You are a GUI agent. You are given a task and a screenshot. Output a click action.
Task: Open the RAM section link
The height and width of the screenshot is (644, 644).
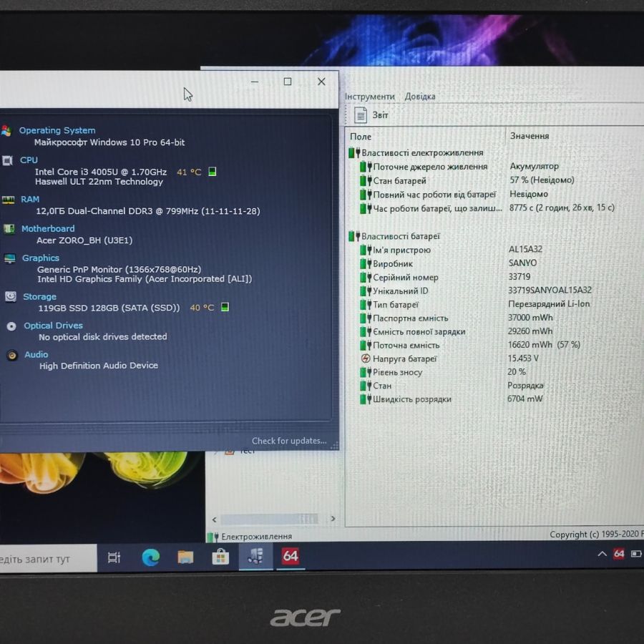[30, 199]
